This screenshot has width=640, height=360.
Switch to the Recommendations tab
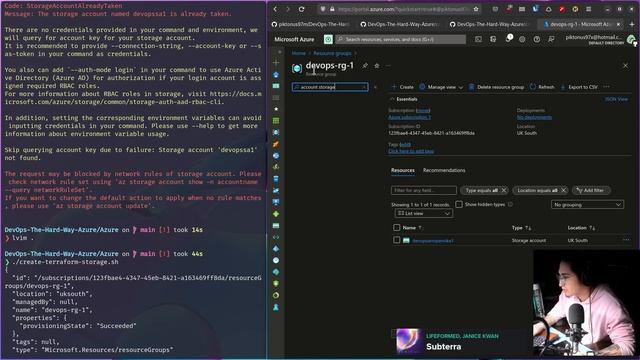click(444, 170)
